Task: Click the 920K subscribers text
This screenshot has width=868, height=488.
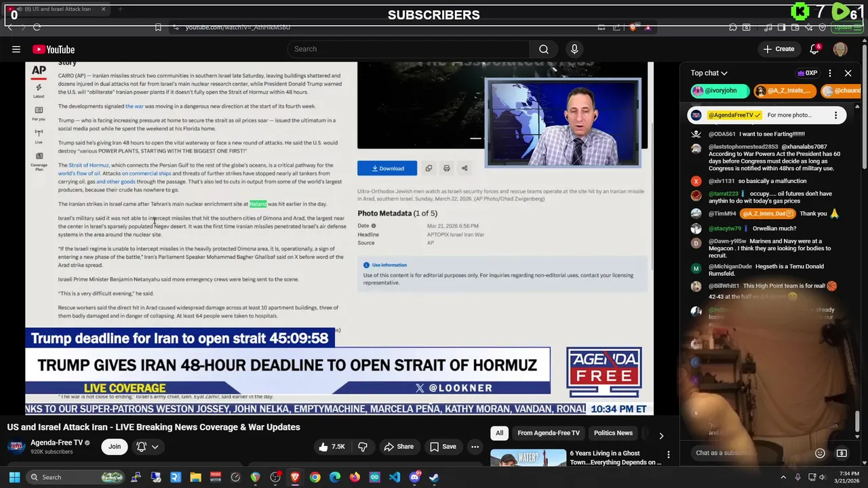Action: pyautogui.click(x=52, y=452)
